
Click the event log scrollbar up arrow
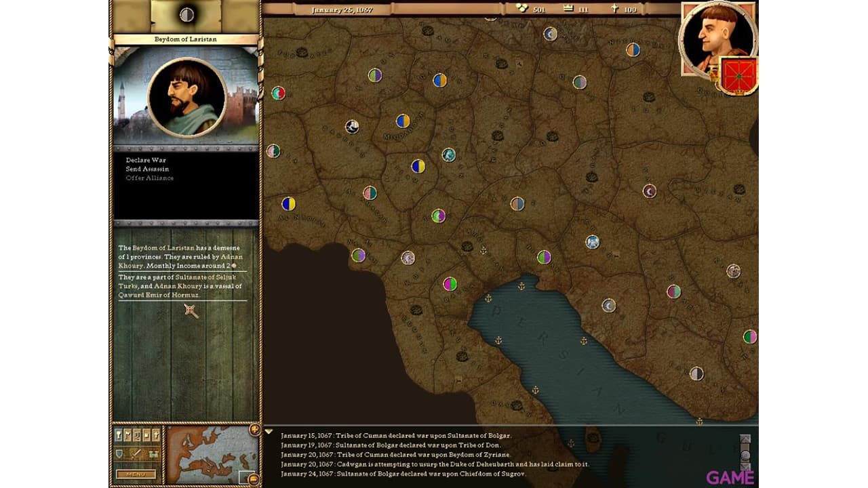pyautogui.click(x=745, y=439)
